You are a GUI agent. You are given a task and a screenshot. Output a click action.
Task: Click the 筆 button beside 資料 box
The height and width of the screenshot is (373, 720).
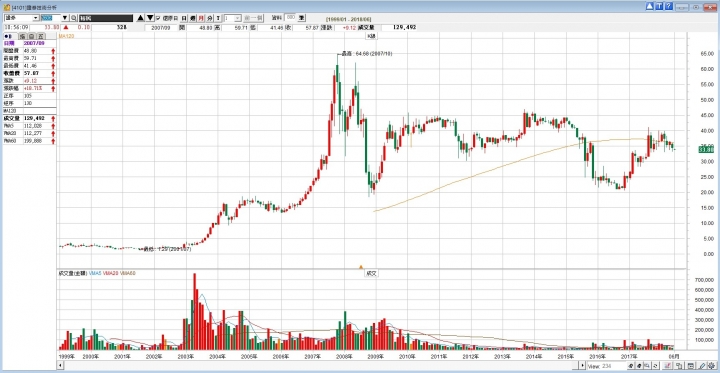302,17
